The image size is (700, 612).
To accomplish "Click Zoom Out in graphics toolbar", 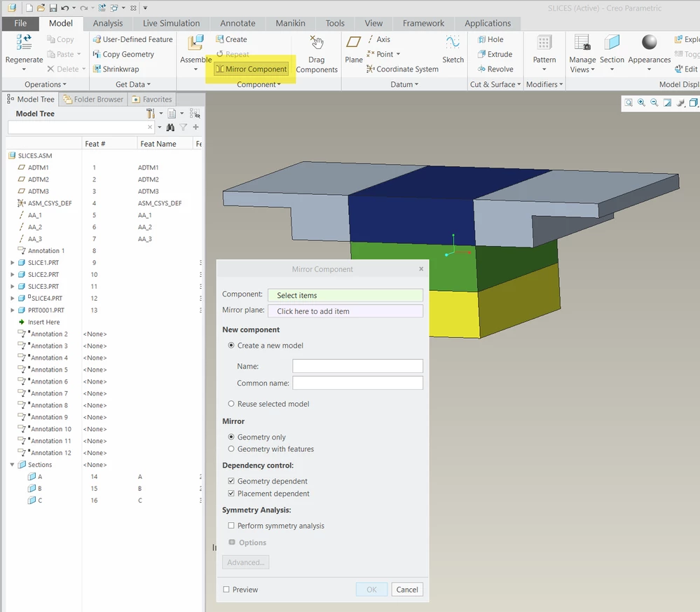I will tap(654, 103).
